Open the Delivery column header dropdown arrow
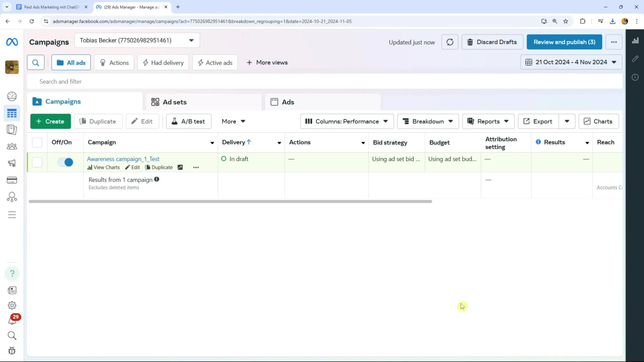 [x=279, y=143]
